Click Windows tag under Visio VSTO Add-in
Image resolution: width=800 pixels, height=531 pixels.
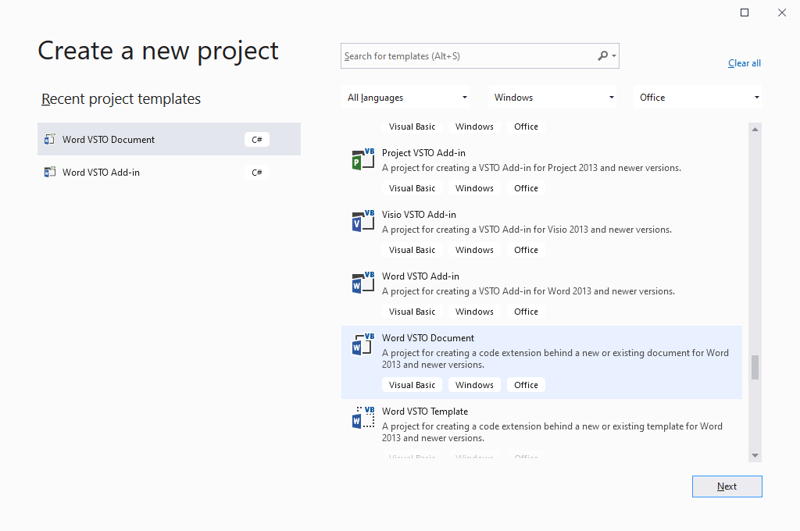coord(474,250)
